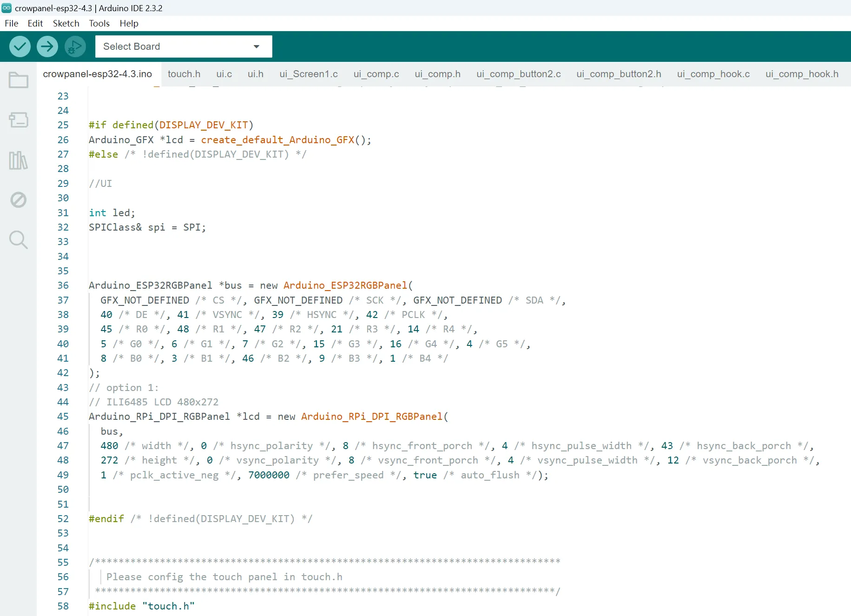
Task: Click the '#if defined' directive on line 25
Action: point(121,125)
